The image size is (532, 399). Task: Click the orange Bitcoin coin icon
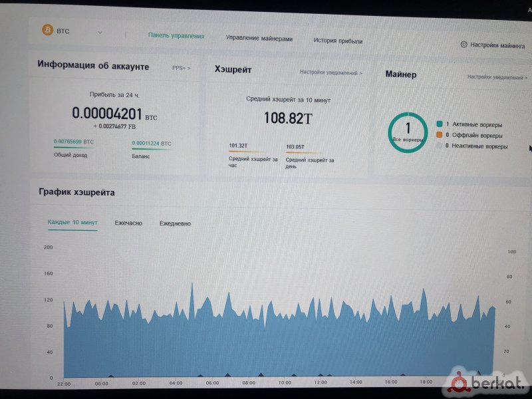[x=47, y=31]
